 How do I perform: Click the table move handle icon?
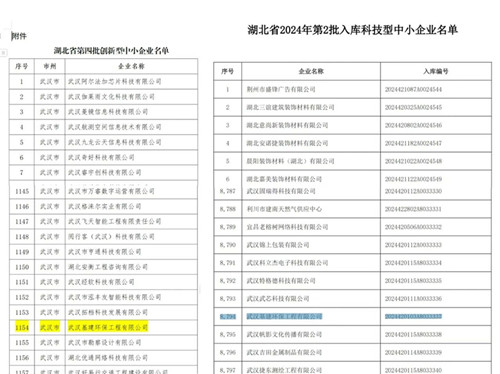click(3, 53)
